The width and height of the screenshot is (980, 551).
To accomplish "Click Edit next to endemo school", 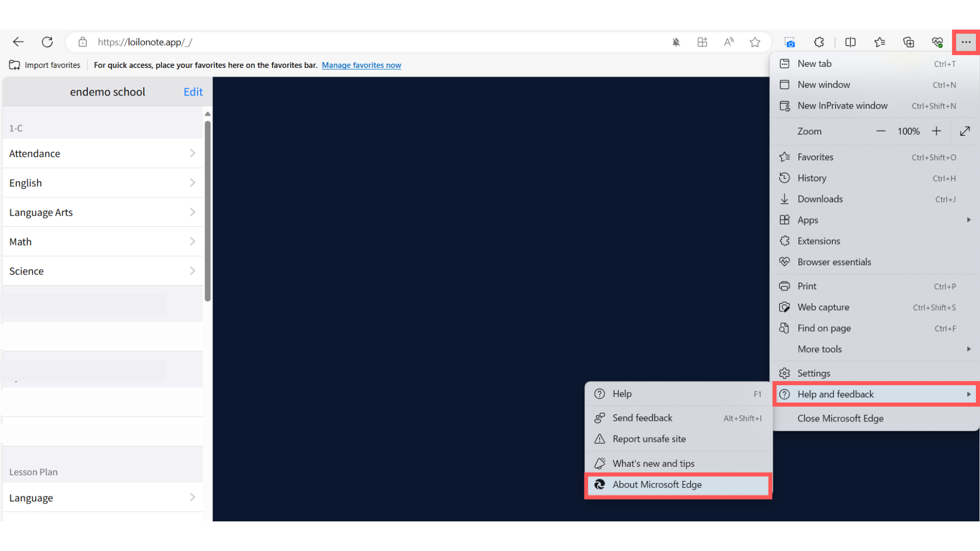I will pyautogui.click(x=193, y=92).
